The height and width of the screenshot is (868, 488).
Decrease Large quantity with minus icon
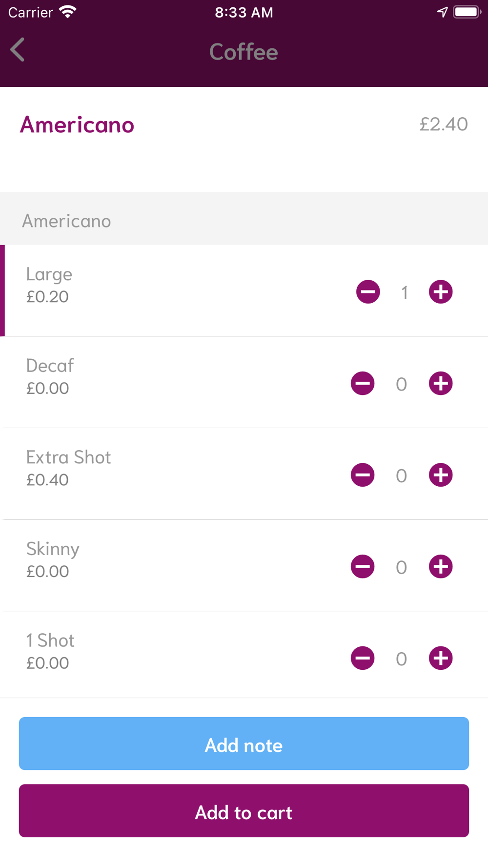(x=368, y=292)
